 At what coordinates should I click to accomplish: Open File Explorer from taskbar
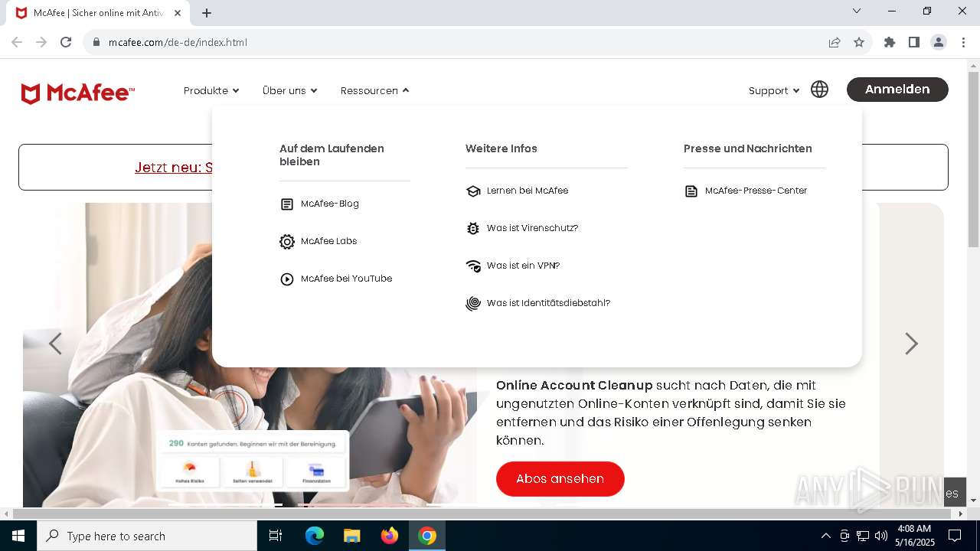click(x=352, y=536)
